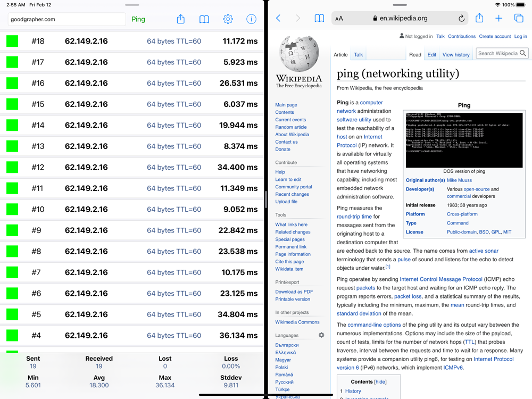This screenshot has height=399, width=532.
Task: Tap the en.wikipedia.org address bar
Action: coord(400,18)
